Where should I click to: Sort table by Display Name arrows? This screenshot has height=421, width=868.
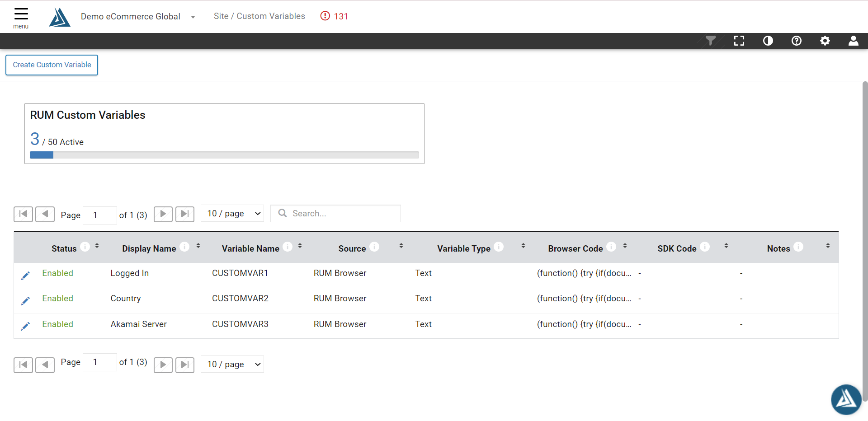click(x=198, y=246)
